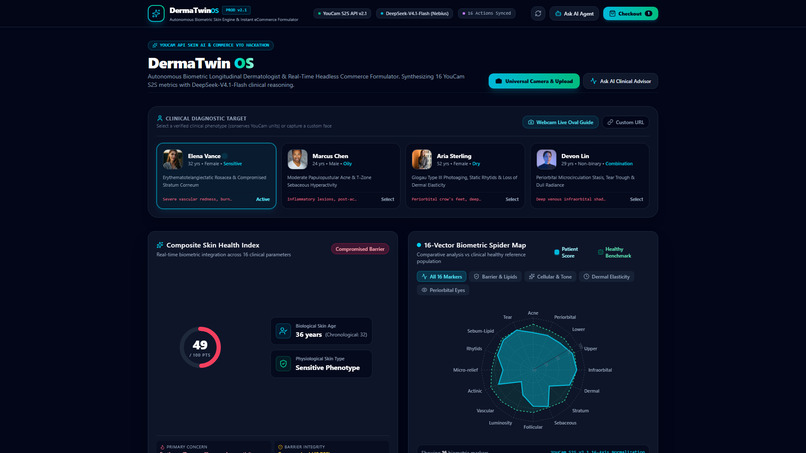Launch Universal Camera & Upload
The image size is (806, 453).
point(534,81)
